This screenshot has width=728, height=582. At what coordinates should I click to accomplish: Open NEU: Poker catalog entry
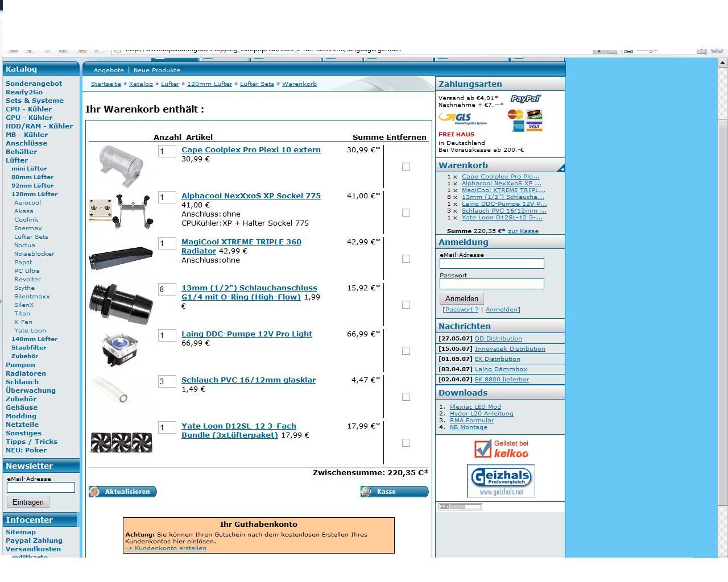(26, 450)
